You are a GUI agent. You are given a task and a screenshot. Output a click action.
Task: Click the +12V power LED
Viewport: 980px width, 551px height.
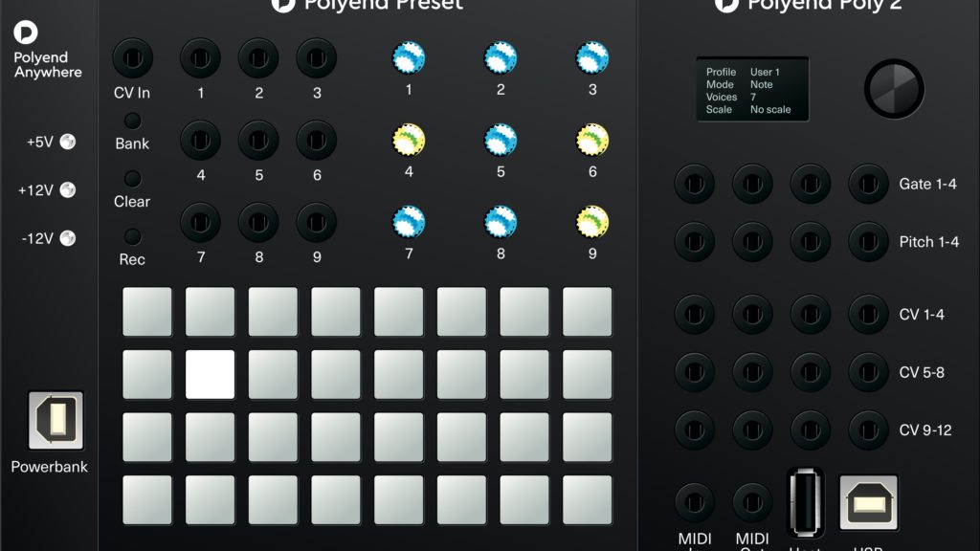(x=68, y=190)
